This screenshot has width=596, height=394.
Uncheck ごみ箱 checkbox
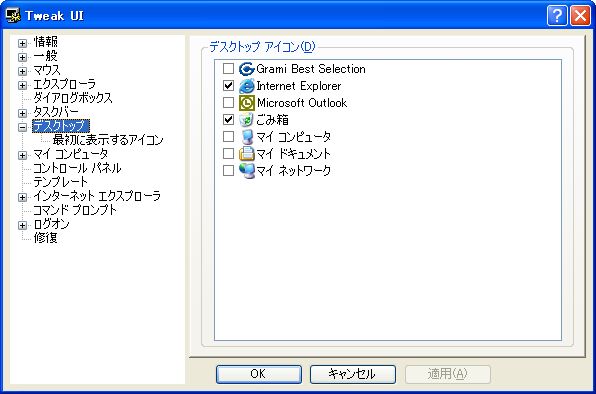click(x=228, y=120)
